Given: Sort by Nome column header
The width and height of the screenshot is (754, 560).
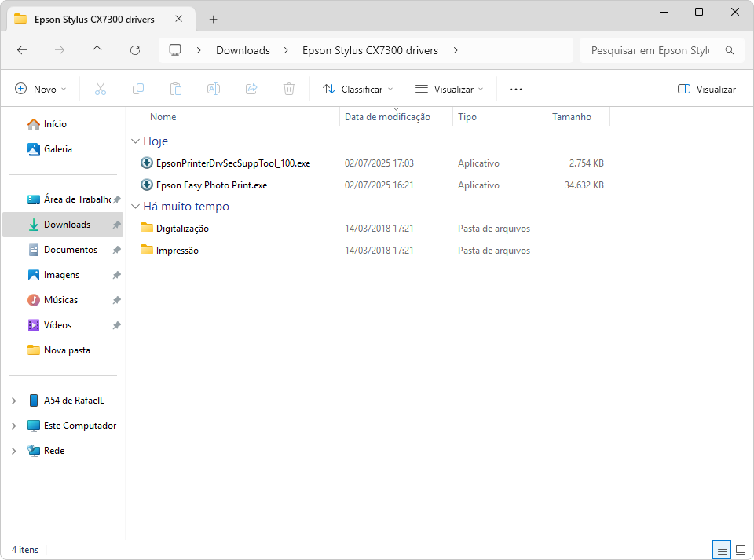Looking at the screenshot, I should [x=163, y=117].
